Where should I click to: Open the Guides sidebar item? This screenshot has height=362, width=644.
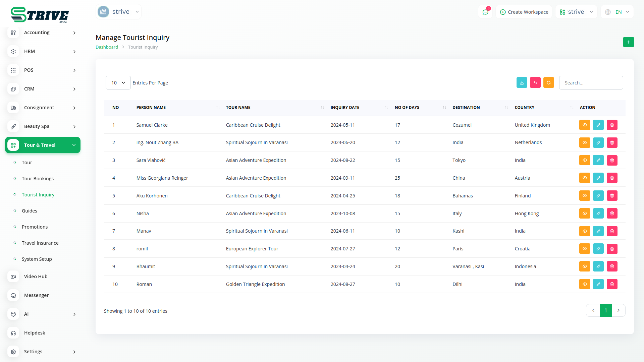(x=30, y=211)
